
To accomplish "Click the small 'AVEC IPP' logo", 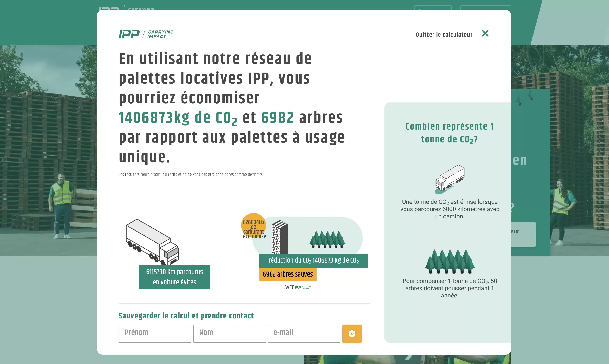I will 298,287.
